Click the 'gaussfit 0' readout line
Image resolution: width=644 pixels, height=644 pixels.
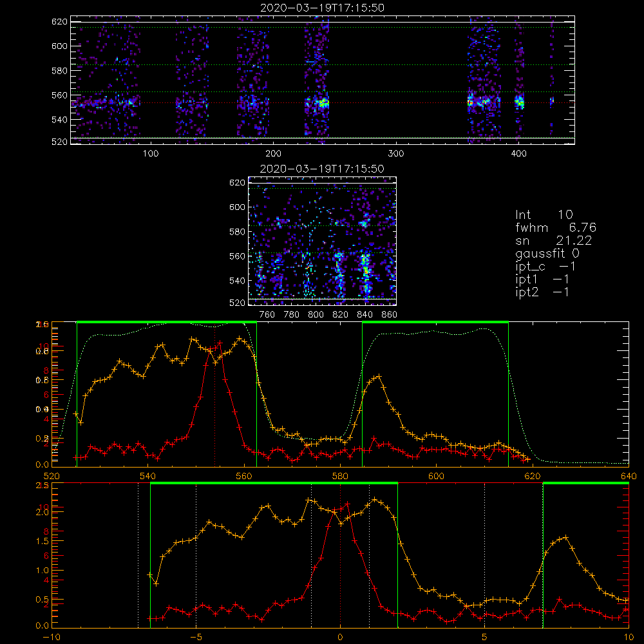click(547, 253)
